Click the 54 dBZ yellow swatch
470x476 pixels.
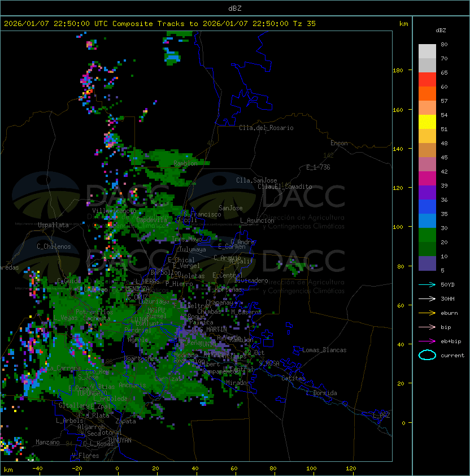(427, 122)
